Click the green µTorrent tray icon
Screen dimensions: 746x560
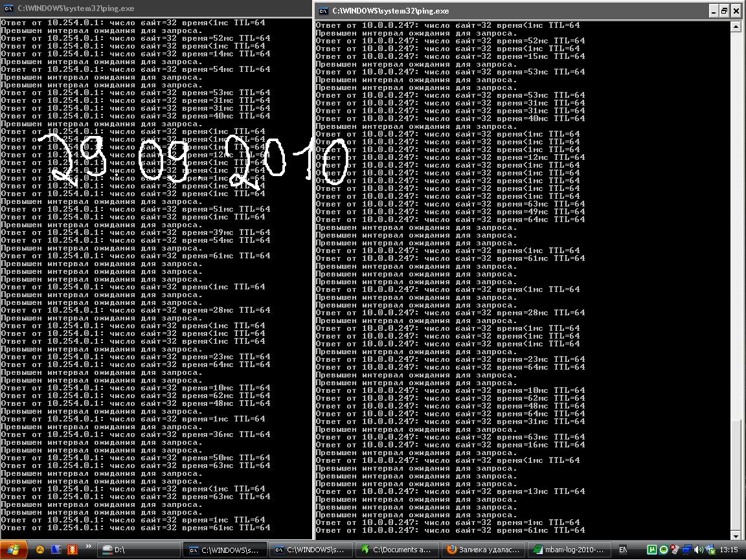click(x=652, y=550)
